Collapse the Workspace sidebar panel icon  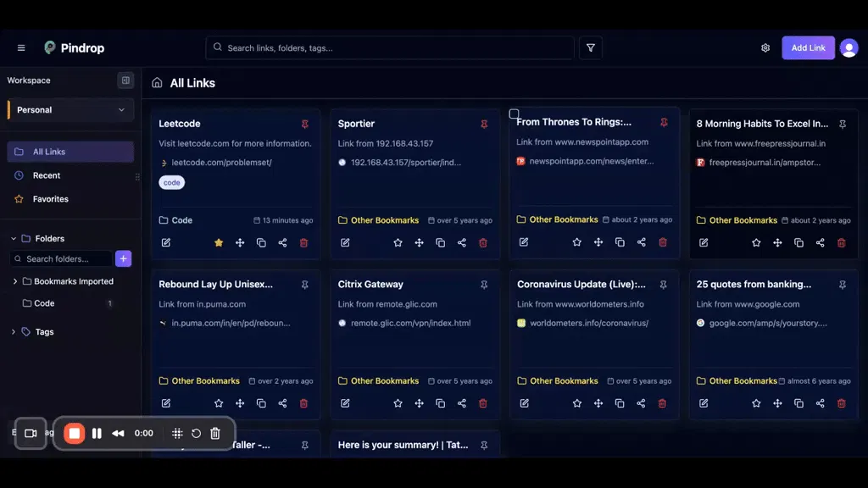pyautogui.click(x=125, y=80)
